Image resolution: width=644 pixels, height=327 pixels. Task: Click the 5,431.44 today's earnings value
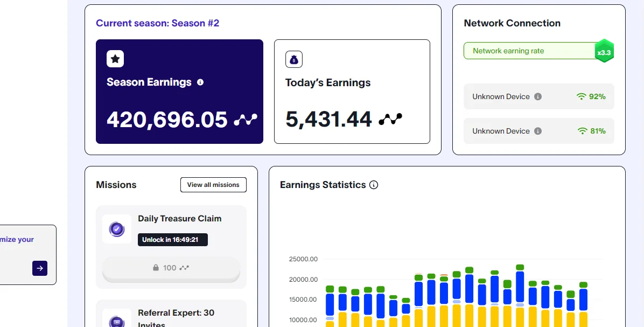tap(328, 119)
